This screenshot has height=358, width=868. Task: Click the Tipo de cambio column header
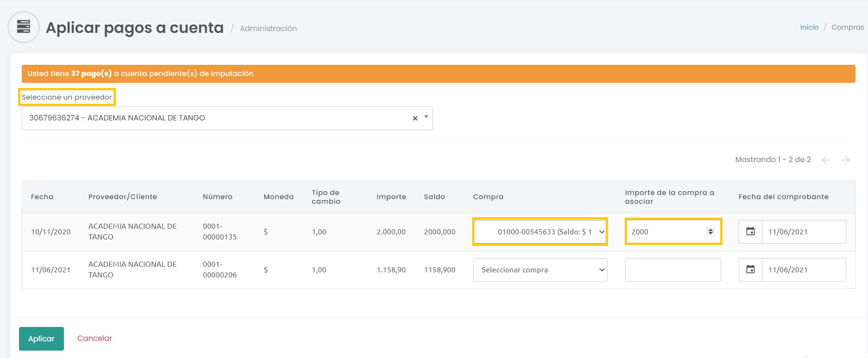coord(326,197)
